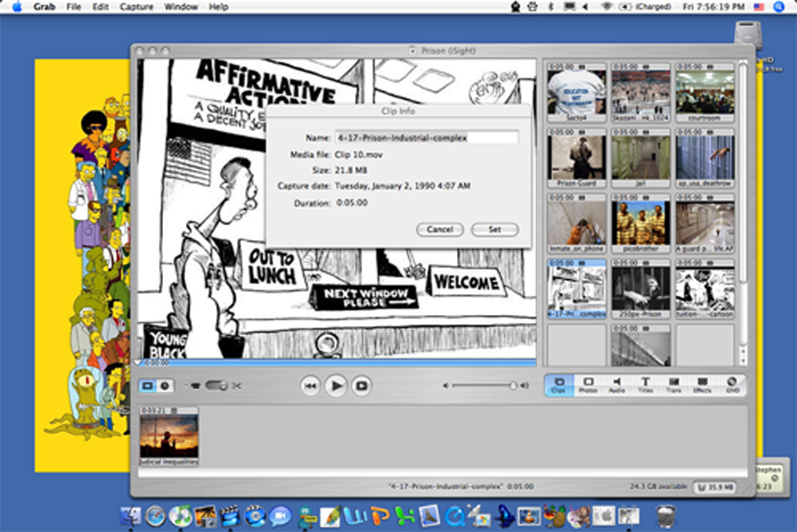Image resolution: width=797 pixels, height=532 pixels.
Task: Play the movie with the Play button
Action: click(x=336, y=386)
